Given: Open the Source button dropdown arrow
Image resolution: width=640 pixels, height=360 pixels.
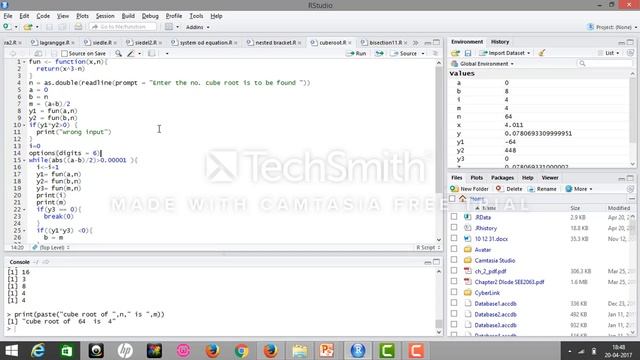Looking at the screenshot, I should [423, 53].
